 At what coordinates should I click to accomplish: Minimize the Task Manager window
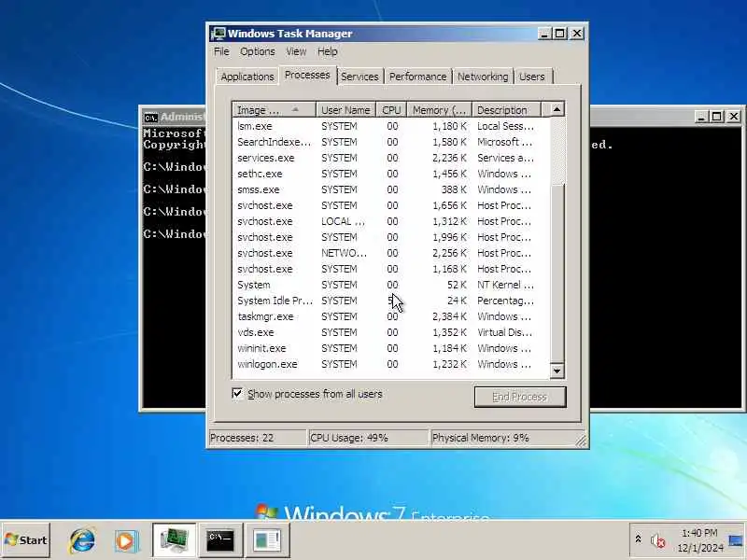point(544,34)
